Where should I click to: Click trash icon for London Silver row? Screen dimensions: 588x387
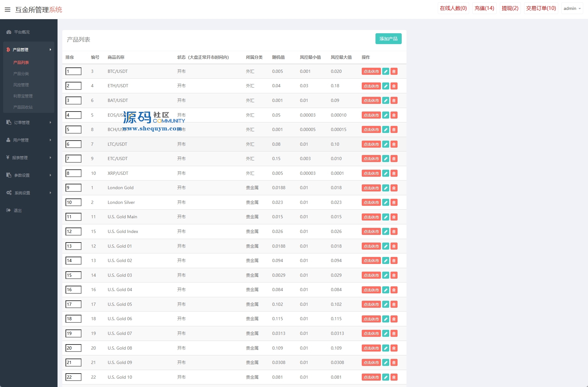[x=394, y=203]
